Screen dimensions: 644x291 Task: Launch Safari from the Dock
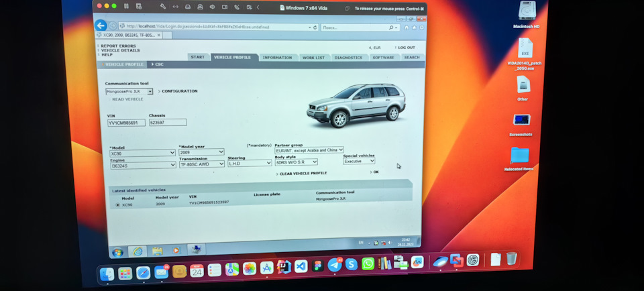click(x=144, y=272)
